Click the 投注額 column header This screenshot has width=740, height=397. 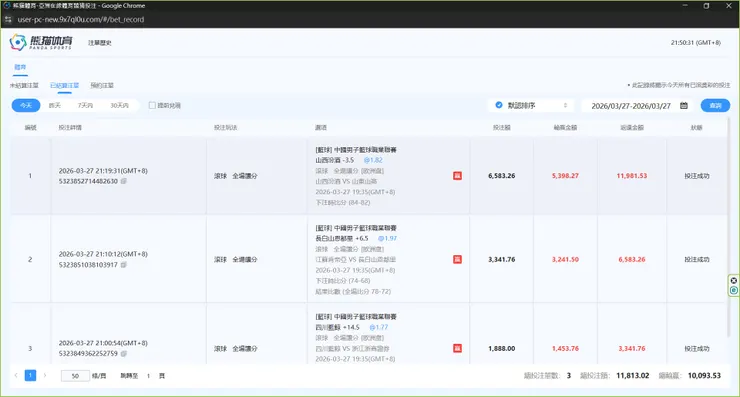502,127
